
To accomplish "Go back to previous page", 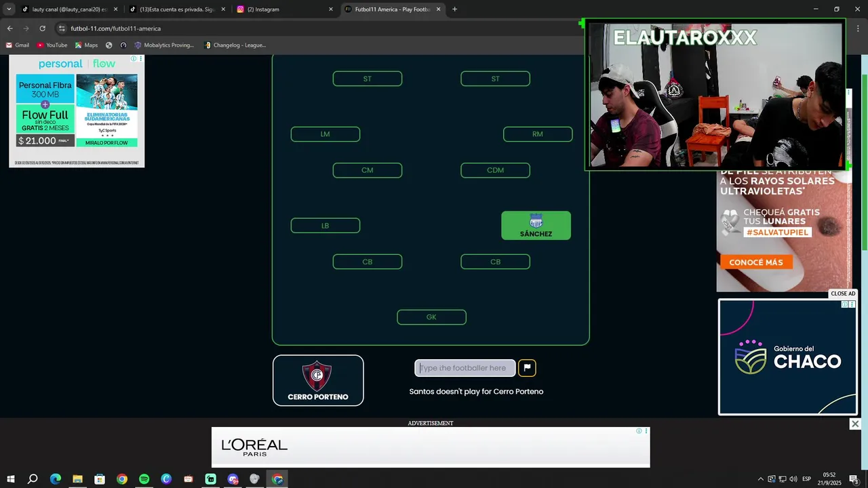I will 9,28.
